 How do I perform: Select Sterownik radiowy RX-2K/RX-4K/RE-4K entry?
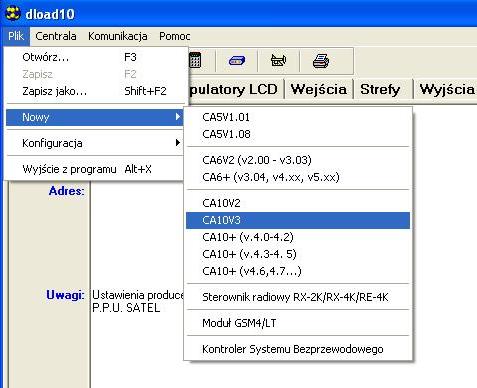[x=298, y=297]
